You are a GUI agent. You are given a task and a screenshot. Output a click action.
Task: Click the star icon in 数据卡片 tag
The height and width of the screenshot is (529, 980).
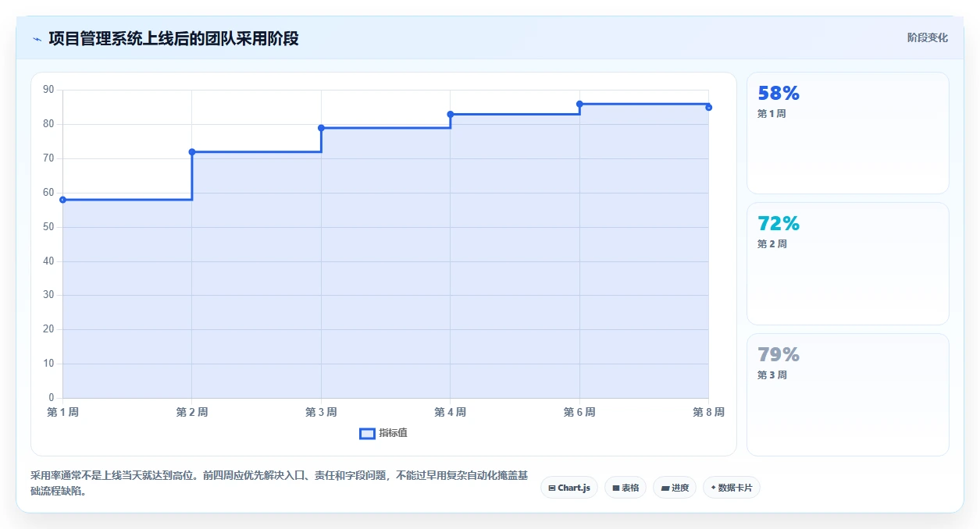click(x=713, y=488)
